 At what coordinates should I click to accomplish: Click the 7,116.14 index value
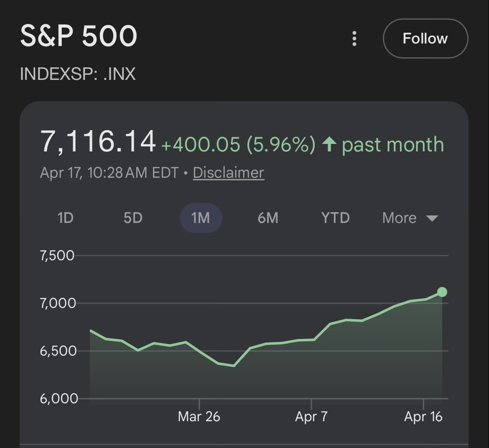click(98, 141)
